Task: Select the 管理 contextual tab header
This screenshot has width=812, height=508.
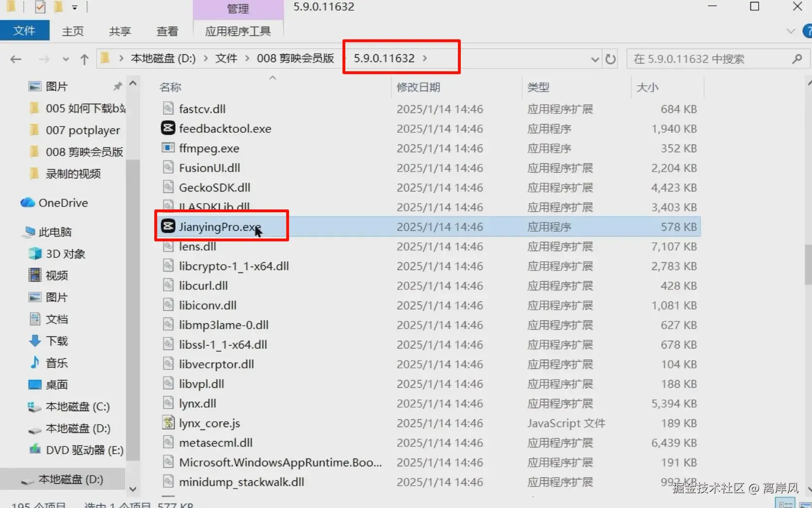Action: tap(238, 9)
